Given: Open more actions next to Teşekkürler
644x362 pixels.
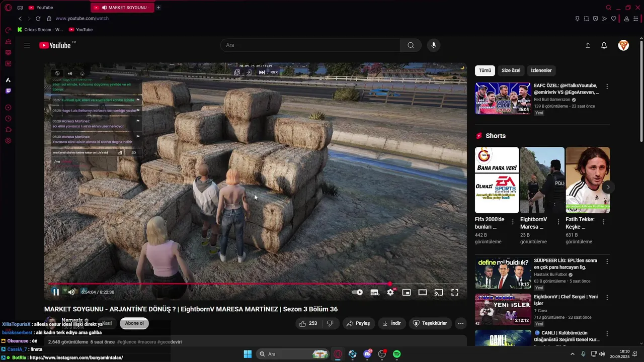Looking at the screenshot, I should 461,323.
